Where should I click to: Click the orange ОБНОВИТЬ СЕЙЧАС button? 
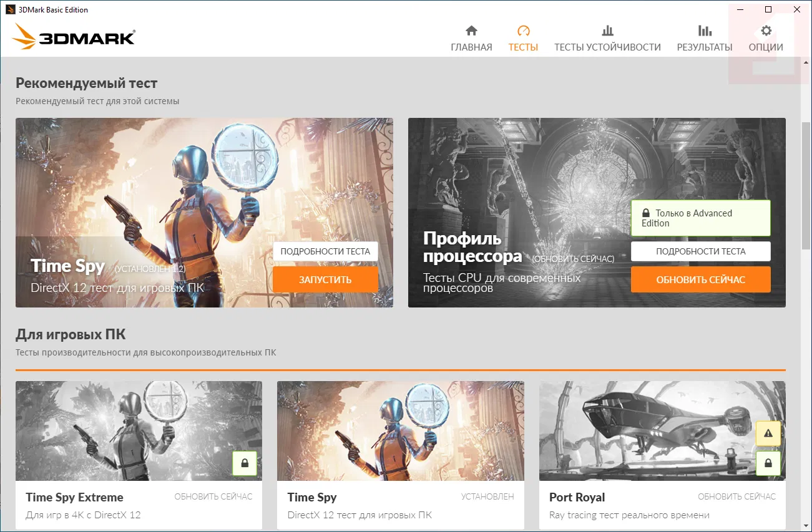700,279
